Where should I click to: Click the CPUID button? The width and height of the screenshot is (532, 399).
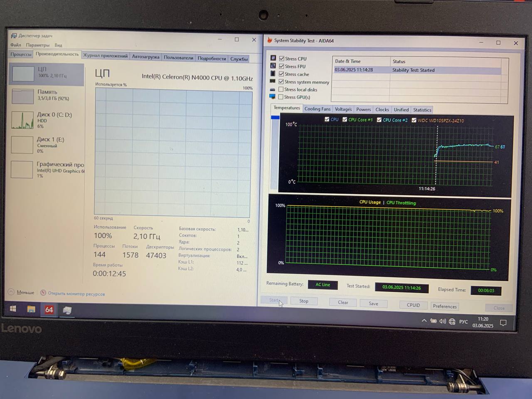[x=413, y=305]
